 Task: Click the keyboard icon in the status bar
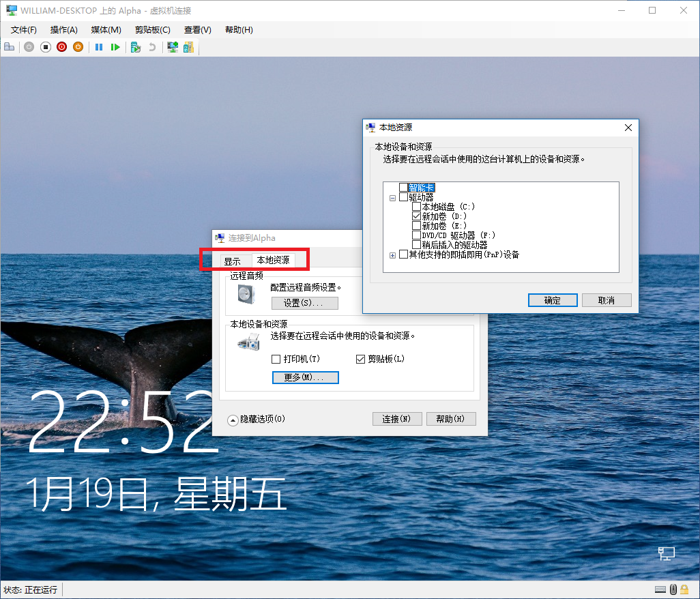point(660,589)
